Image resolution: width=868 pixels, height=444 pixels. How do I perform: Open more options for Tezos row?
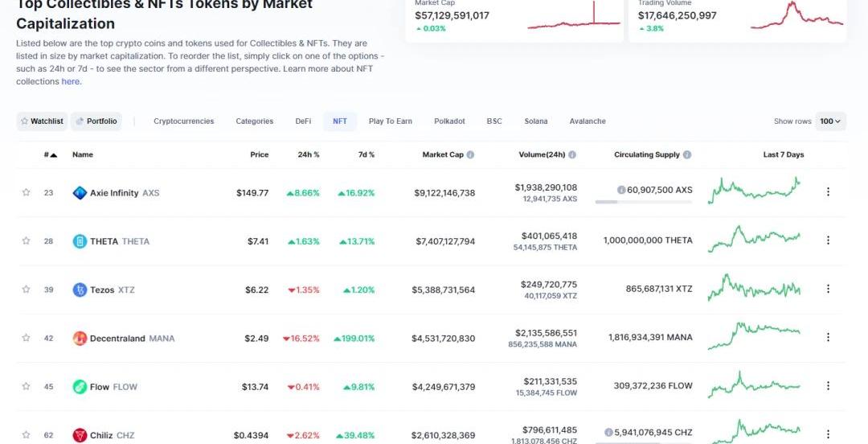(828, 288)
